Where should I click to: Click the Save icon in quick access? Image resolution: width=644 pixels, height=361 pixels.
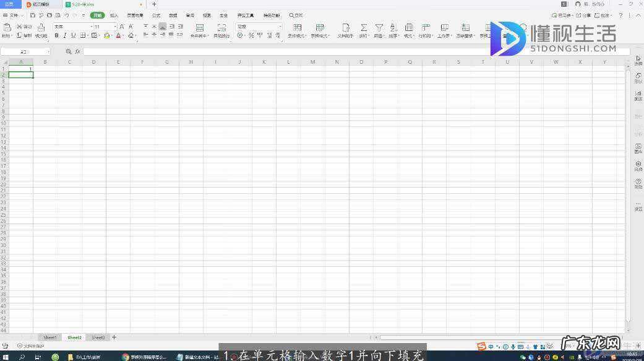pos(32,15)
